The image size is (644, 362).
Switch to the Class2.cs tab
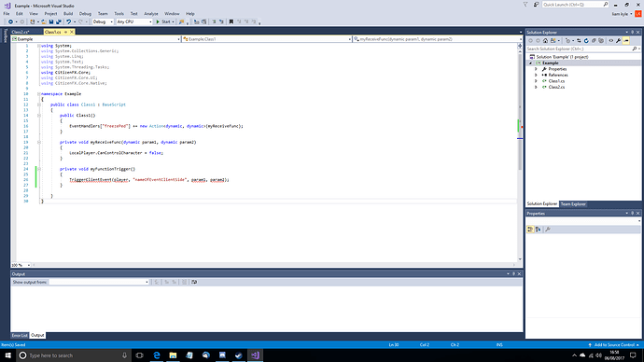(x=21, y=32)
